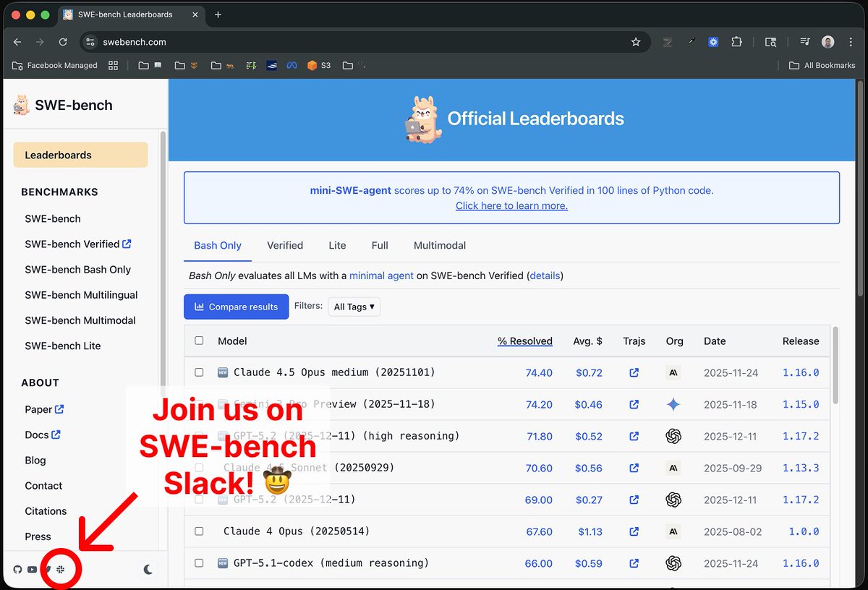Open the 'details' link
This screenshot has width=868, height=590.
point(545,275)
